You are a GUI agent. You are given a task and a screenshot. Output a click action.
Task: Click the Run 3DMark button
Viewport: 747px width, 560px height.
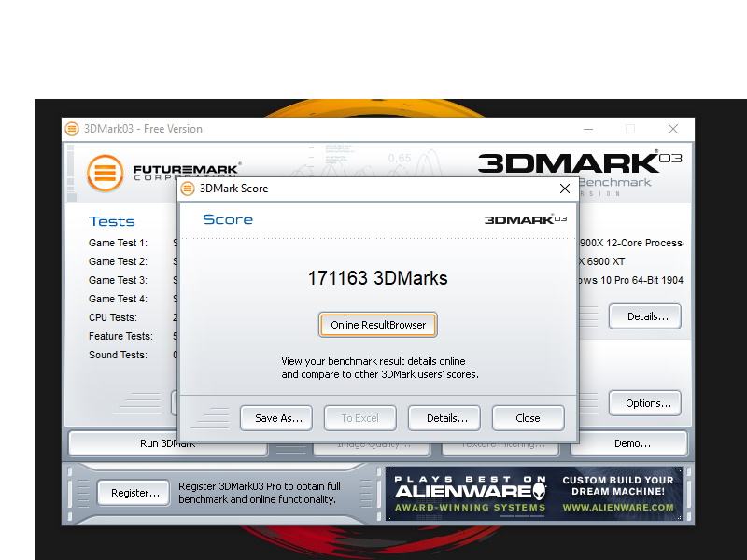pos(168,444)
